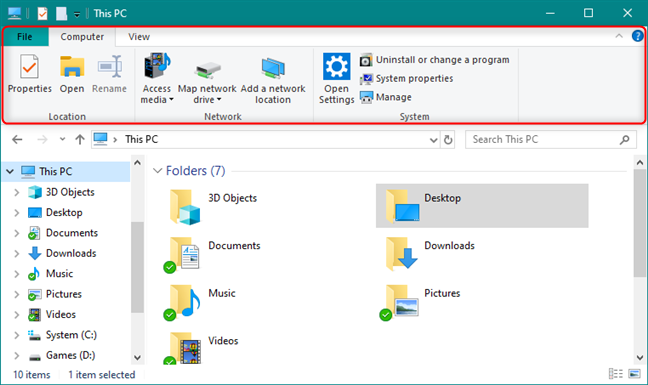The width and height of the screenshot is (648, 385).
Task: Collapse the ribbon with the caret arrow
Action: (x=619, y=36)
